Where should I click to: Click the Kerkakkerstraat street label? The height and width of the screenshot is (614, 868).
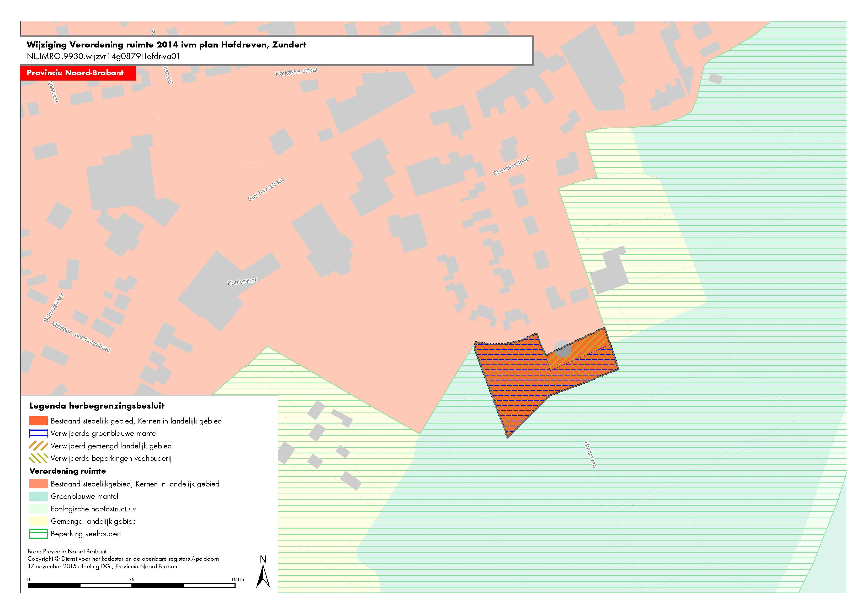pos(297,71)
